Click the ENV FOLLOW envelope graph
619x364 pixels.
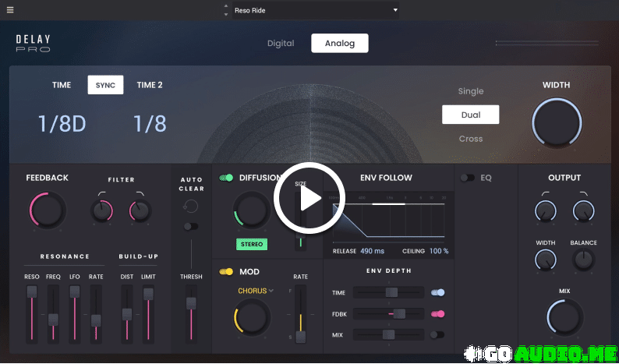pos(389,221)
